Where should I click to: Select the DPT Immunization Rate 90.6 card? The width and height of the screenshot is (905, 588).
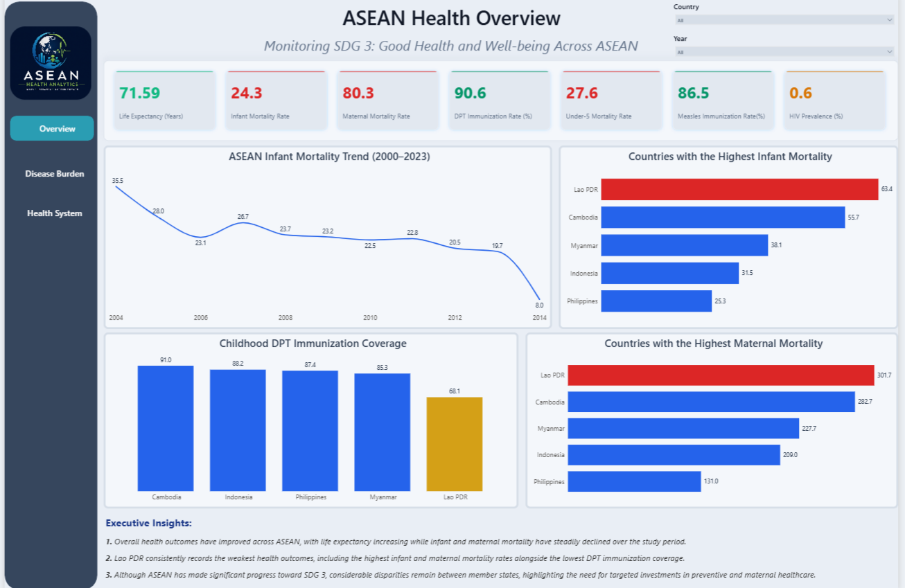[500, 100]
